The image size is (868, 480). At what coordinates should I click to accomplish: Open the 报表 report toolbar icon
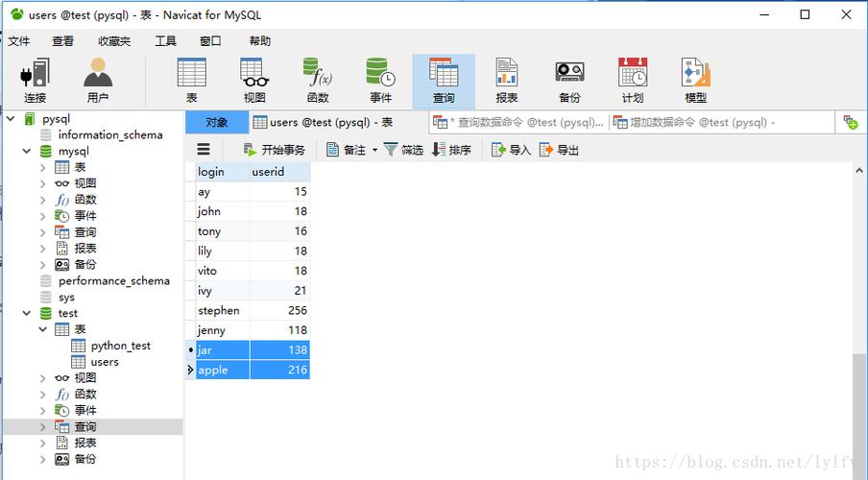(507, 81)
